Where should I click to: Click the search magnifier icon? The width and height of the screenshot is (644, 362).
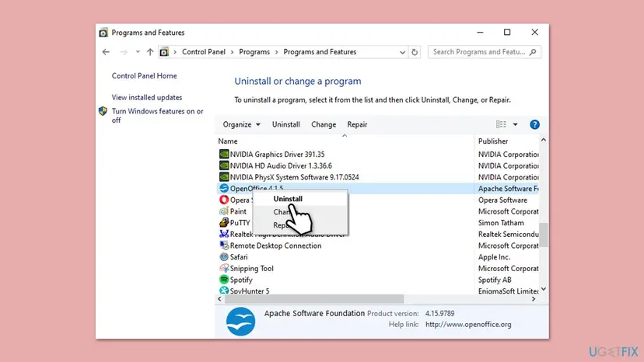pyautogui.click(x=533, y=52)
